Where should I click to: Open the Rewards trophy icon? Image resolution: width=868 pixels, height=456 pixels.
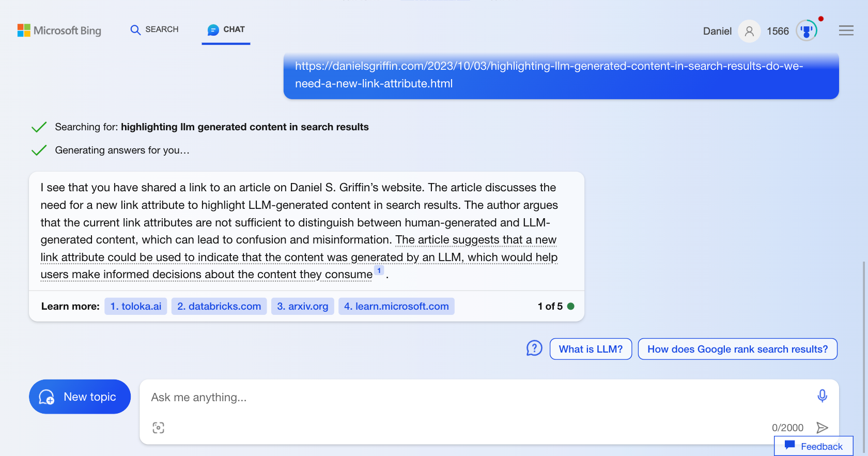tap(806, 31)
